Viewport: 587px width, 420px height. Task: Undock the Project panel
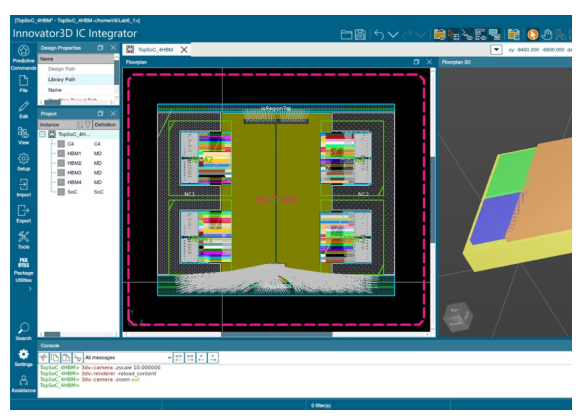(100, 113)
